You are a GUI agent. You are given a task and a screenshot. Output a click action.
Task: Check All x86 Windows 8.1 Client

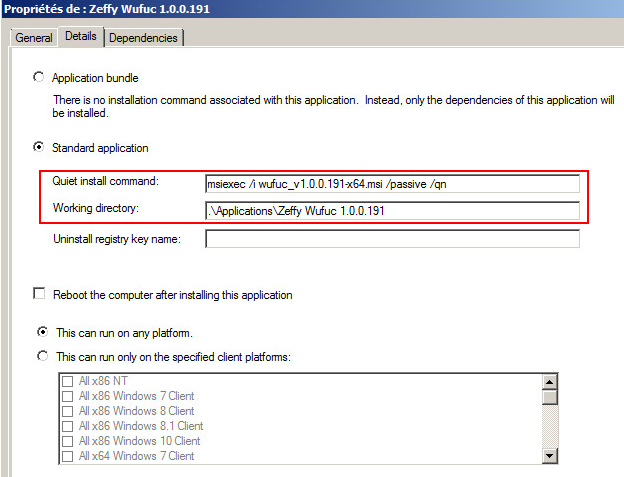(68, 426)
